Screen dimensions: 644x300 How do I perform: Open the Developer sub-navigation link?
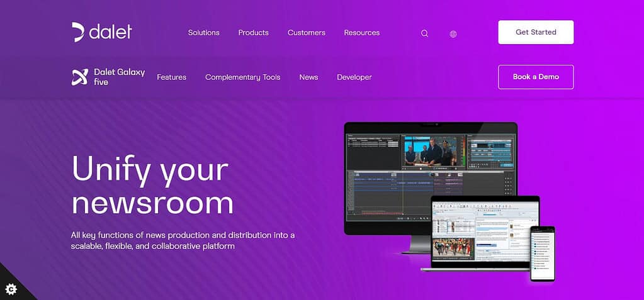pos(354,77)
